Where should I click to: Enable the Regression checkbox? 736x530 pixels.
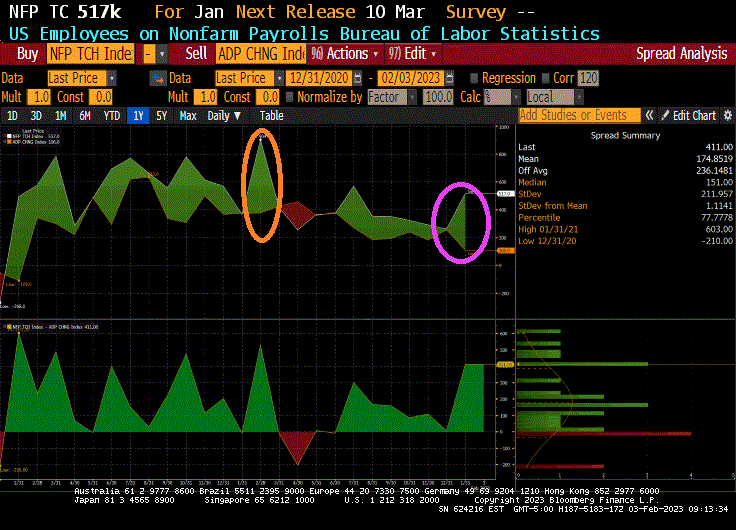pos(473,78)
